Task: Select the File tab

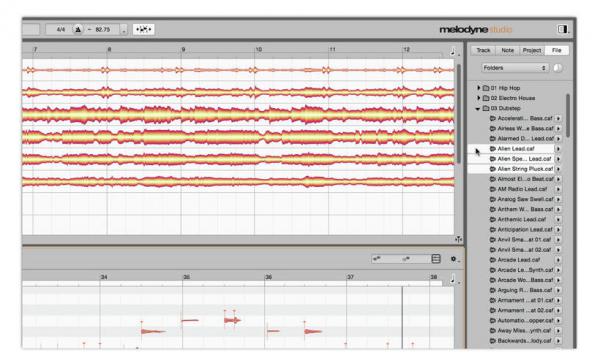Action: coord(556,50)
